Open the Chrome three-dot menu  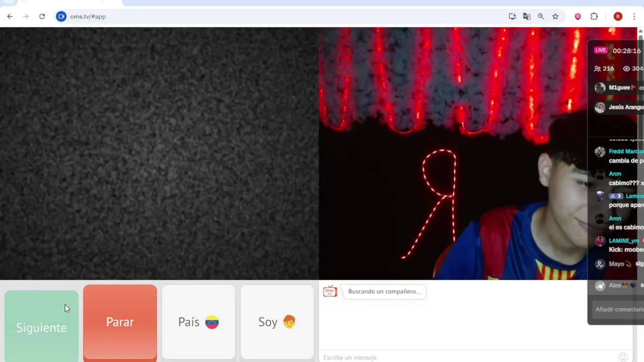pyautogui.click(x=634, y=17)
